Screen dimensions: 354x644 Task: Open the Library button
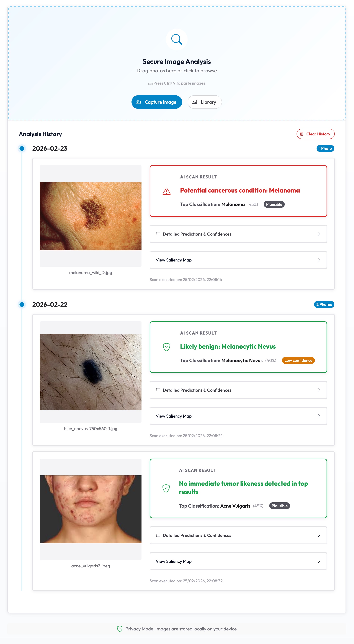pos(205,102)
